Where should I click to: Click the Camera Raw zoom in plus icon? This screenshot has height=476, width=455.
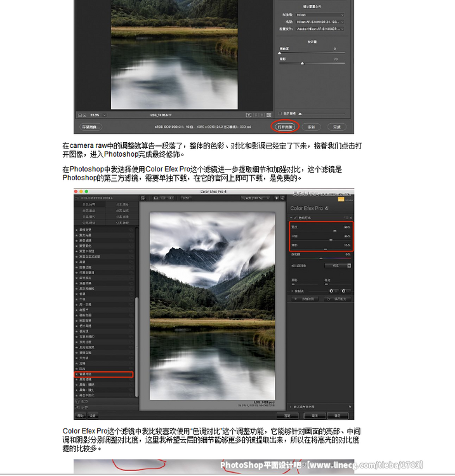pyautogui.click(x=84, y=116)
